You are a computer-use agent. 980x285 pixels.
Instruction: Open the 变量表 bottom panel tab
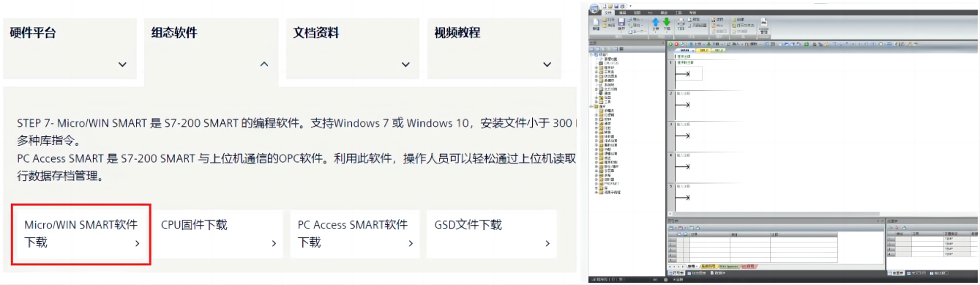(x=896, y=273)
